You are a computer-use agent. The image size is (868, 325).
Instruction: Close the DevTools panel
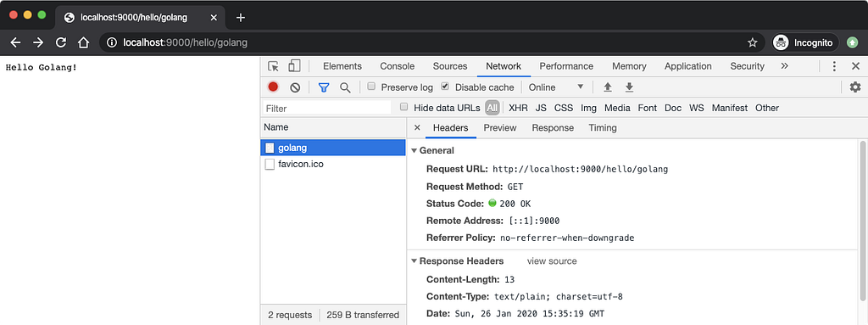[855, 66]
